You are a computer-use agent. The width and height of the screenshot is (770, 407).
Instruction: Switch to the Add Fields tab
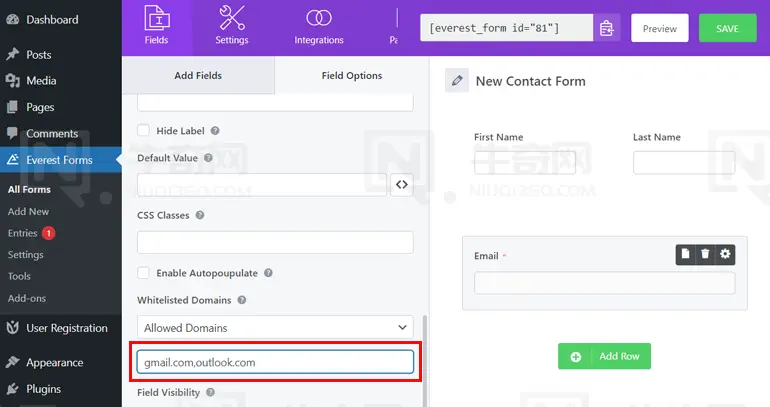tap(198, 75)
